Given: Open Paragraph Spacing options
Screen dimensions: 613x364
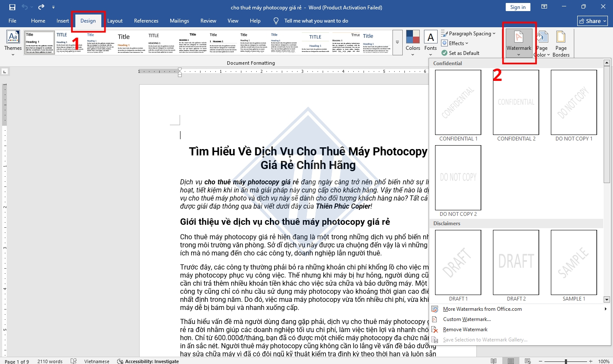Looking at the screenshot, I should coord(468,33).
